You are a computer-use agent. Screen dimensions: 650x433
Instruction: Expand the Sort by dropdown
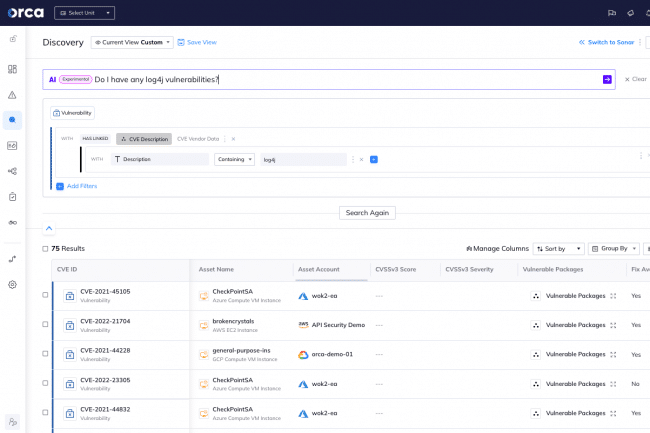click(x=558, y=248)
